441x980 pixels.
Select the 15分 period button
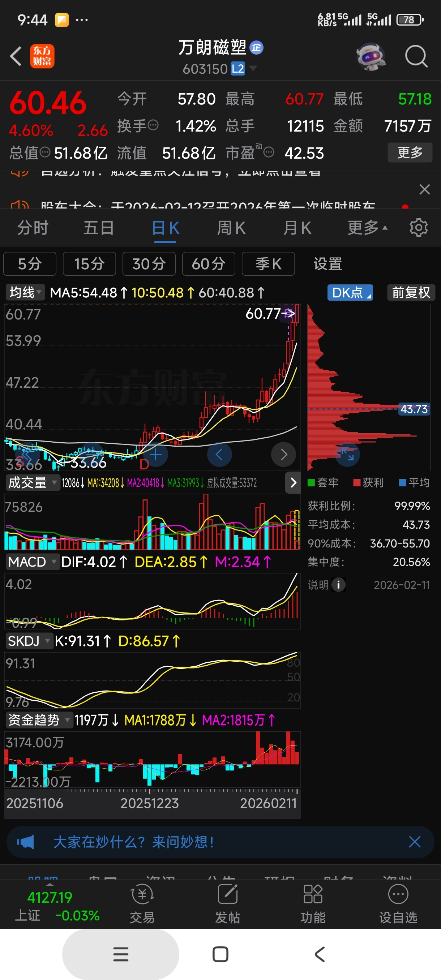(x=89, y=264)
